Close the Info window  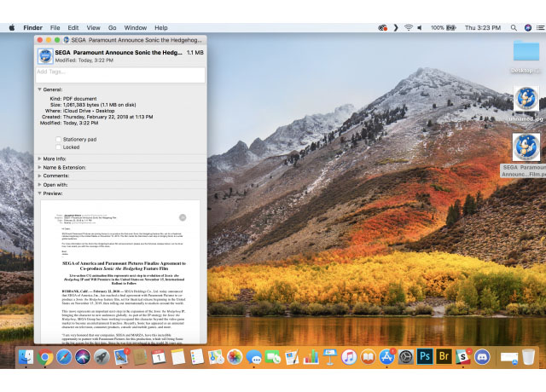coord(40,40)
